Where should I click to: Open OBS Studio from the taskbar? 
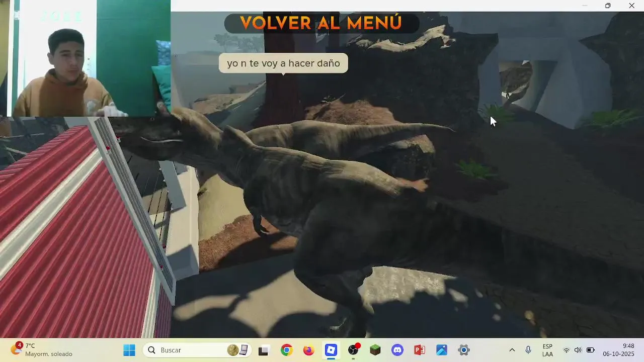click(x=353, y=350)
